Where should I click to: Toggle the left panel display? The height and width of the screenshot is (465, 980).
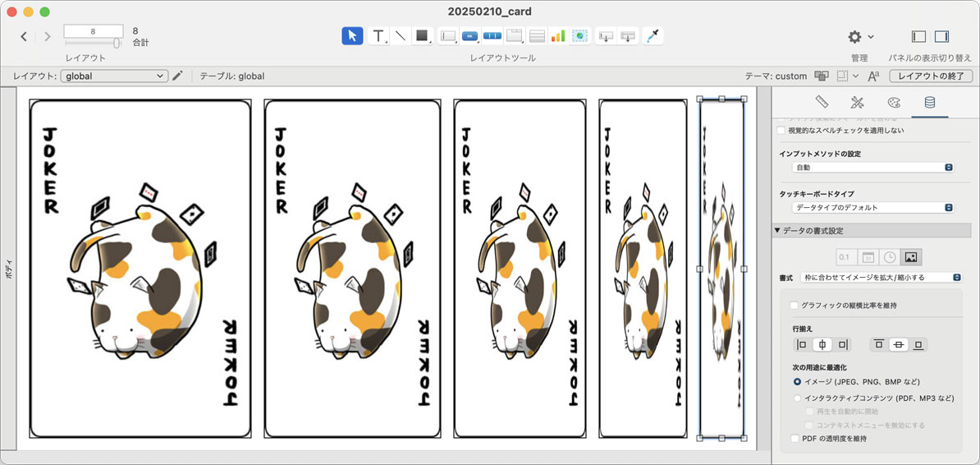[918, 36]
